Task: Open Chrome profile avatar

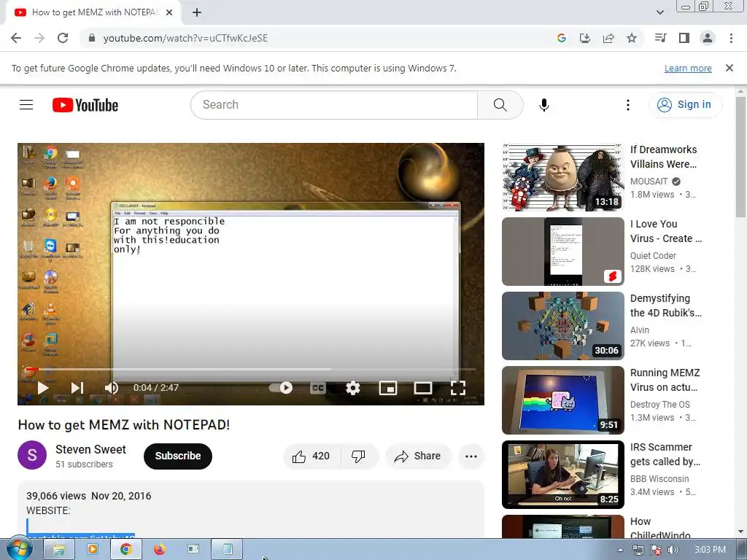Action: click(x=708, y=38)
